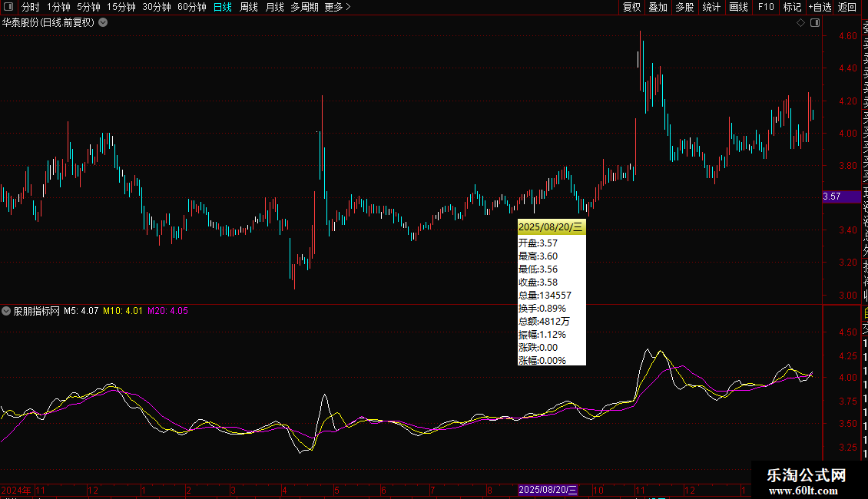Click the 2024年 label on time axis
Image resolution: width=868 pixels, height=499 pixels.
pyautogui.click(x=16, y=490)
